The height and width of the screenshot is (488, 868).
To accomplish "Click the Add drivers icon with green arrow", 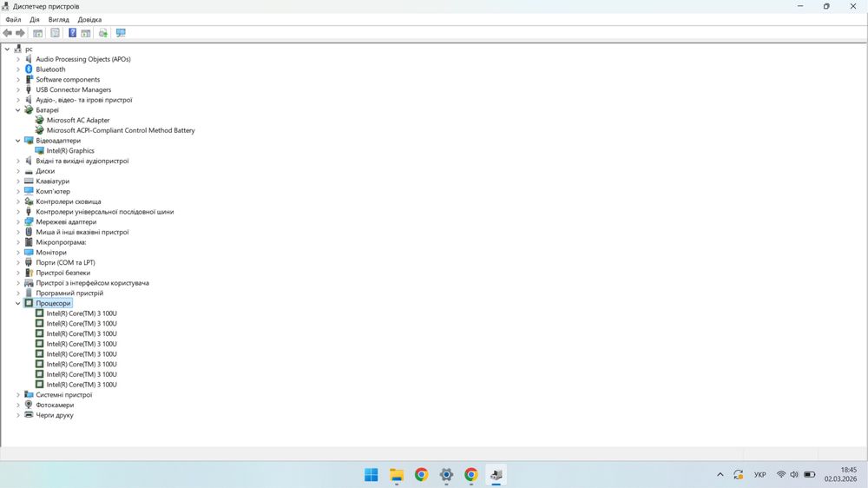I will point(103,33).
